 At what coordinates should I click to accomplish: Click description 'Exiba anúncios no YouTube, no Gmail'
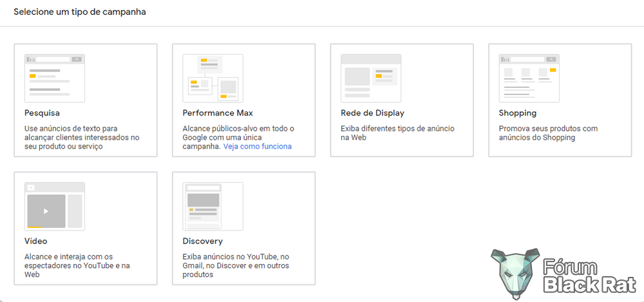236,265
